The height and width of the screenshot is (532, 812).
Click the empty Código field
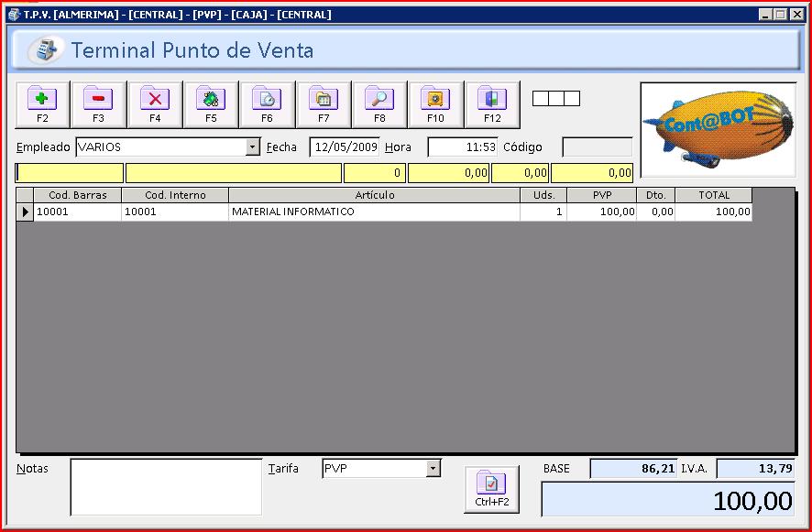pos(598,147)
